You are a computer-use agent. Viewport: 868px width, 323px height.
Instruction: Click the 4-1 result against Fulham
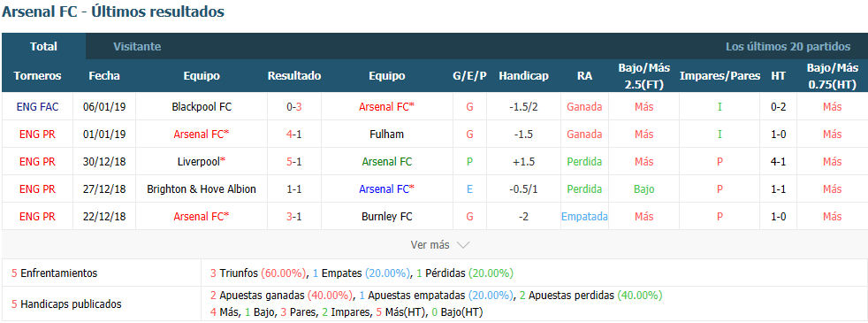point(294,135)
